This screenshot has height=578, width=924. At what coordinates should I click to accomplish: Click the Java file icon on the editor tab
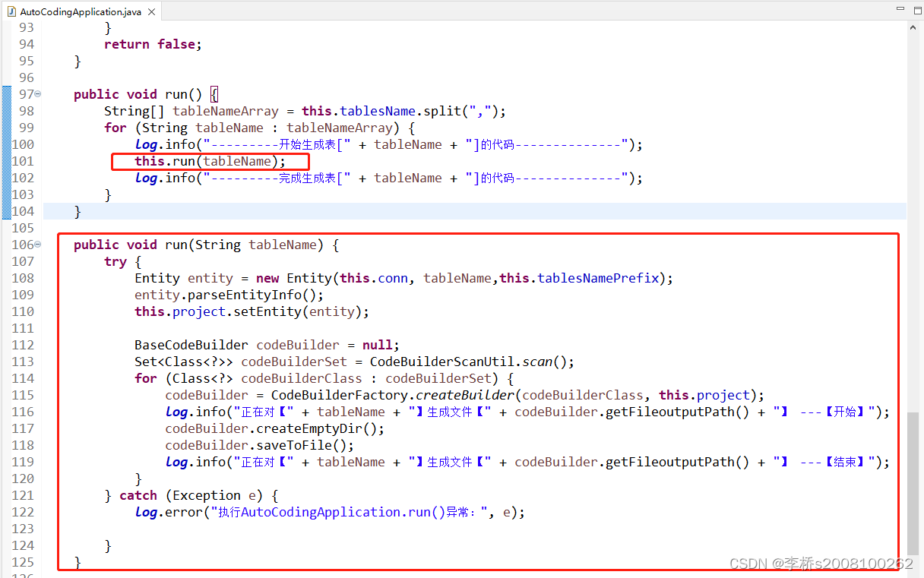tap(11, 11)
